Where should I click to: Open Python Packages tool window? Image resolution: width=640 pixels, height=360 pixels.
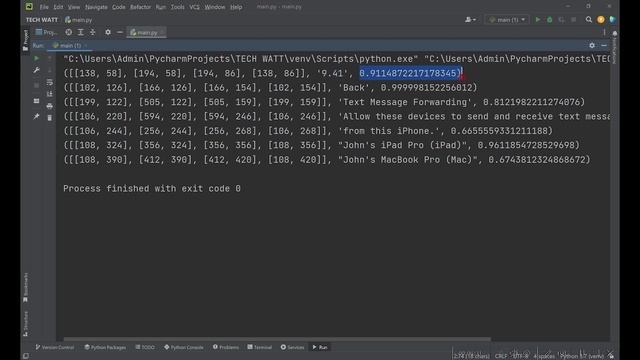coord(105,347)
